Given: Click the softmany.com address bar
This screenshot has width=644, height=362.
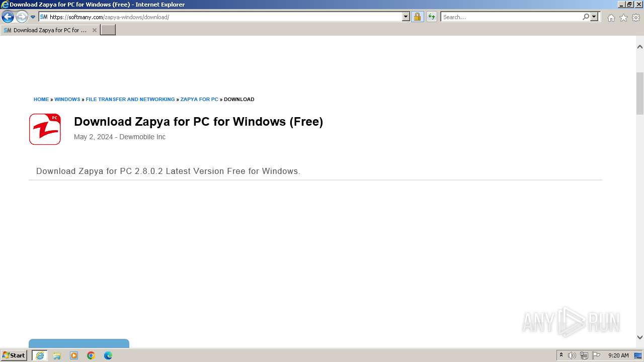Looking at the screenshot, I should tap(224, 17).
